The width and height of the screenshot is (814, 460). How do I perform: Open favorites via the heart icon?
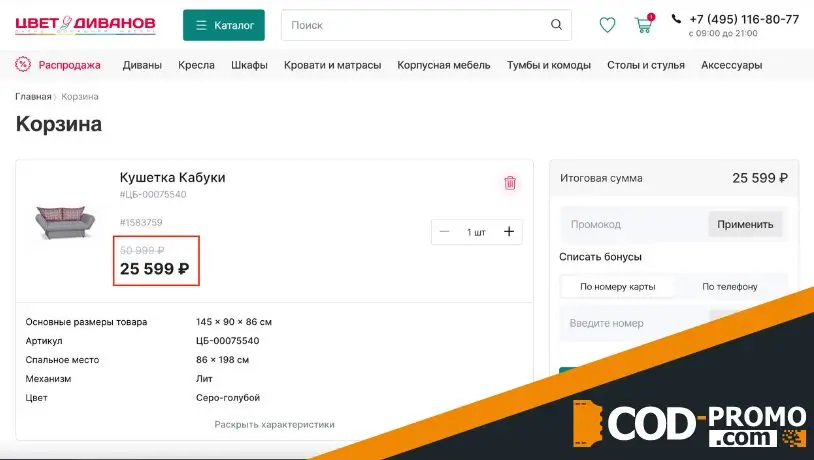607,24
